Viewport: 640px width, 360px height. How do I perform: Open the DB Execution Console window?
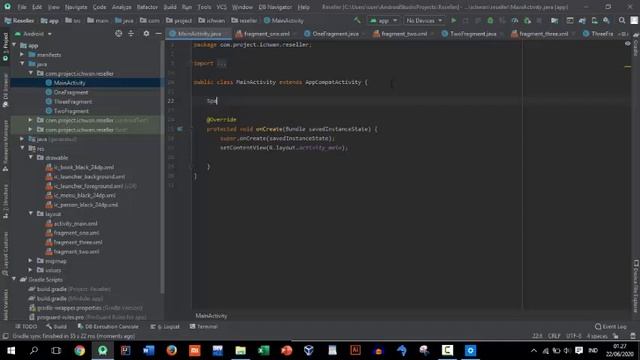[x=108, y=327]
